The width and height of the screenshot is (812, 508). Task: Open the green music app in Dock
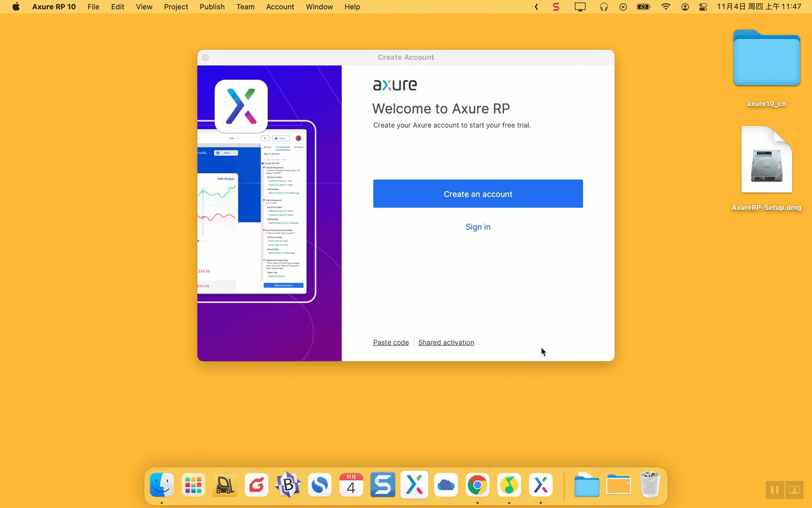pos(509,485)
